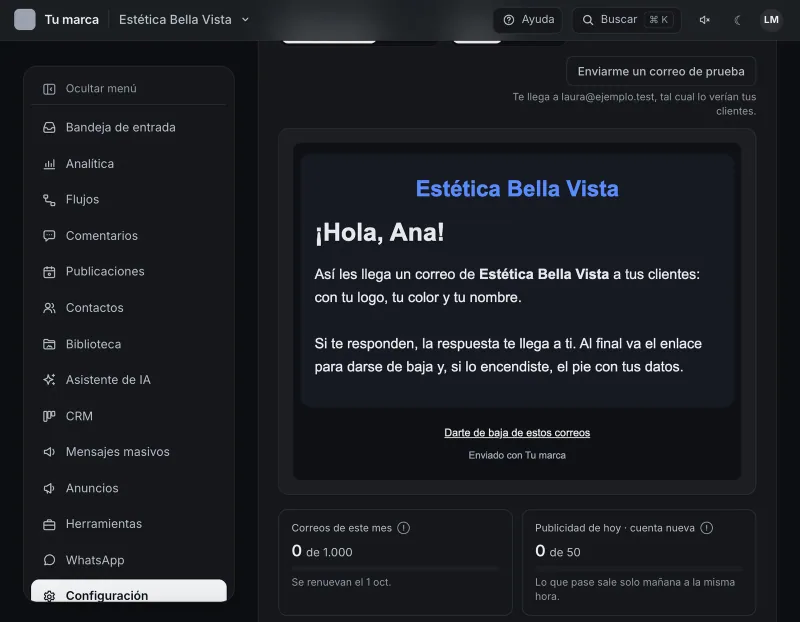Open Bandeja de entrada inbox icon
Image resolution: width=800 pixels, height=622 pixels.
[x=49, y=128]
